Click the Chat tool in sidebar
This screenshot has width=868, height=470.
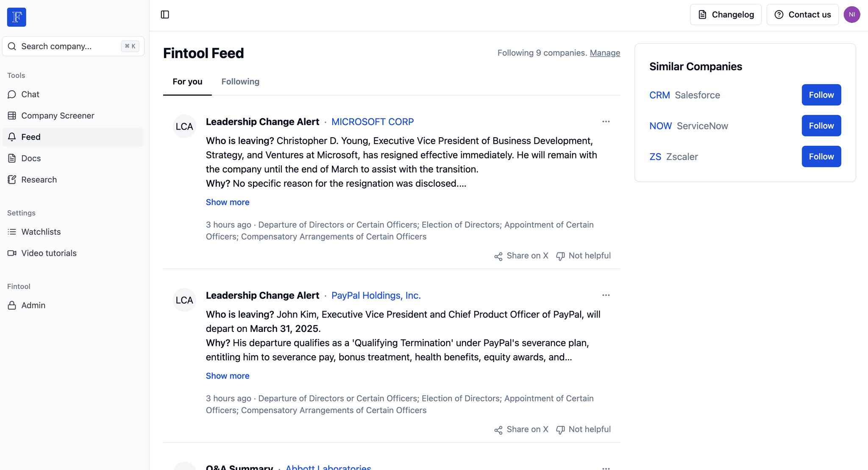pos(30,94)
